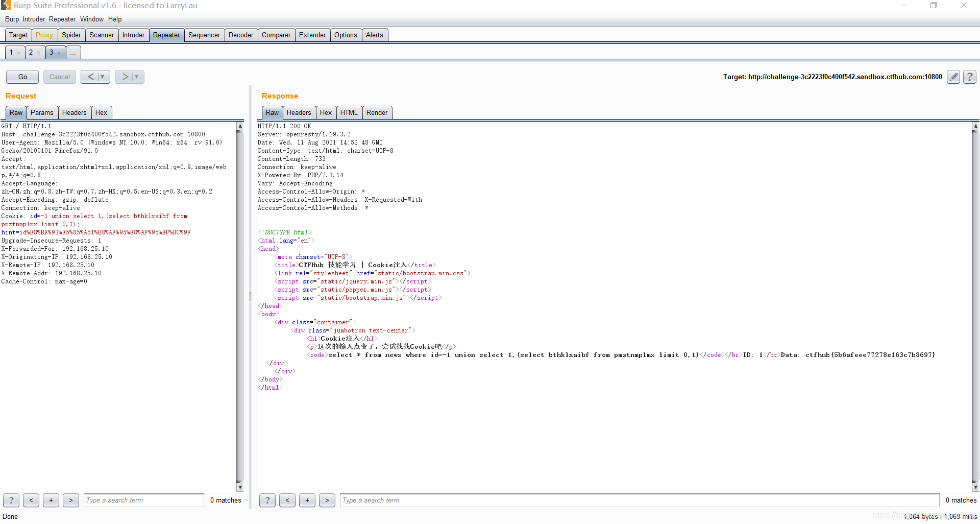
Task: Go forward to next request in history
Action: 125,77
